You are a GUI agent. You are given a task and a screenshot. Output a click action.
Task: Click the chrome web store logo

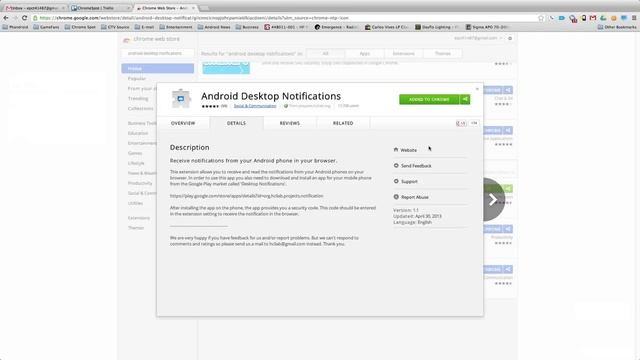[151, 39]
